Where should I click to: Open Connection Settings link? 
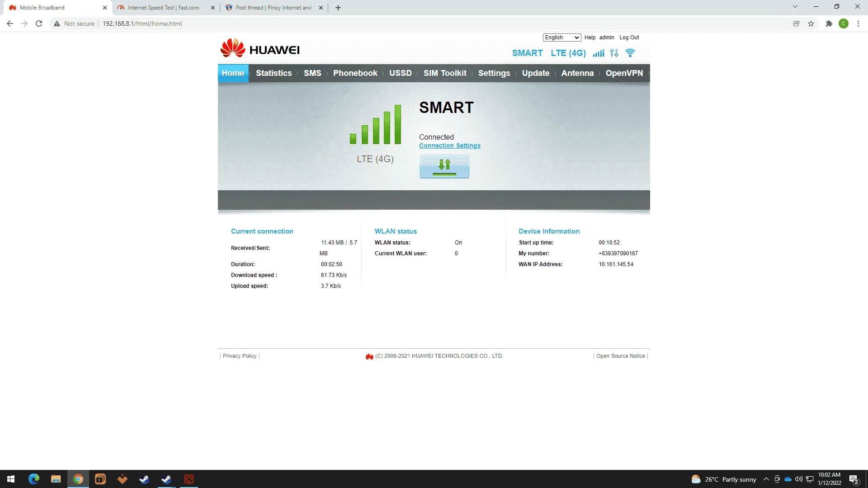pos(450,145)
